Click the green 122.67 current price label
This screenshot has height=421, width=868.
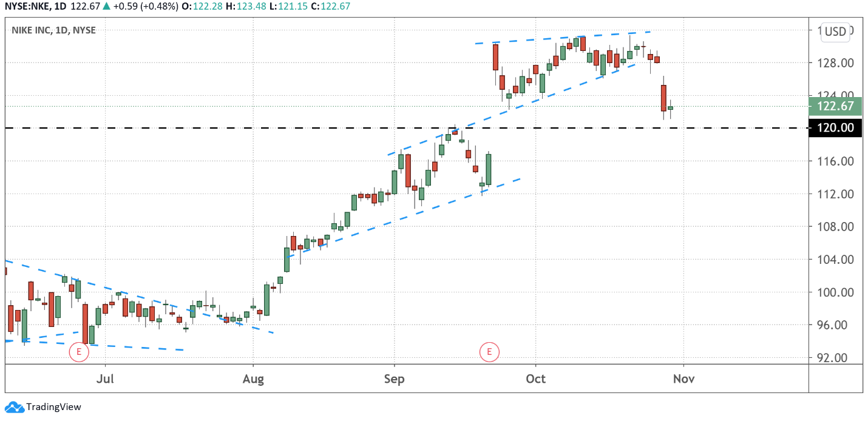coord(835,107)
